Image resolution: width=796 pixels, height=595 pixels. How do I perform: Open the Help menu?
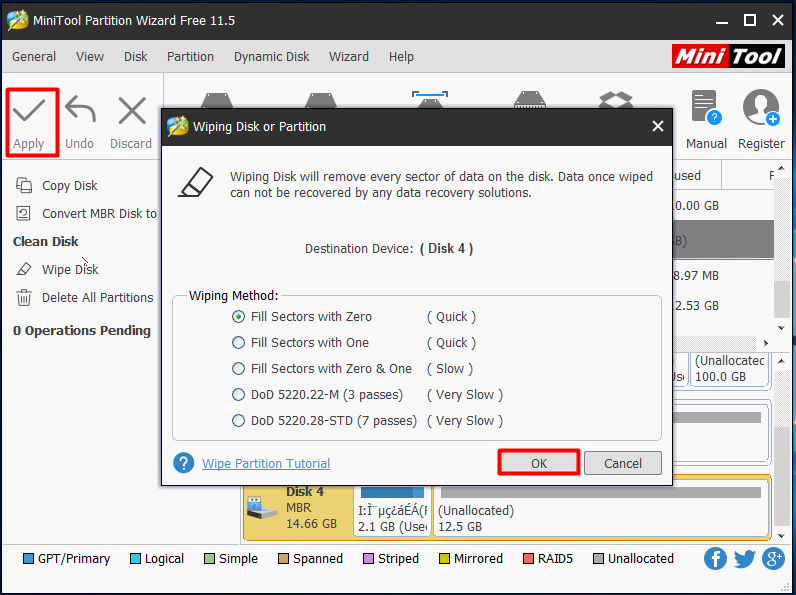coord(401,56)
